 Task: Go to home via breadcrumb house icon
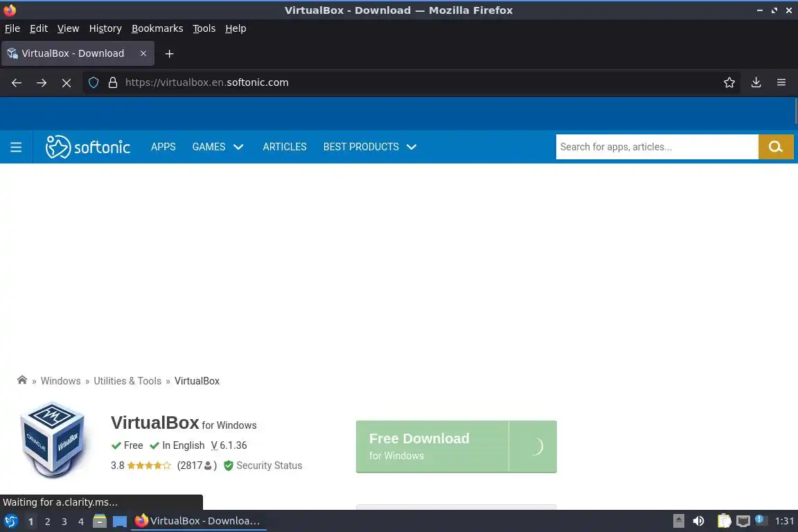[x=22, y=380]
